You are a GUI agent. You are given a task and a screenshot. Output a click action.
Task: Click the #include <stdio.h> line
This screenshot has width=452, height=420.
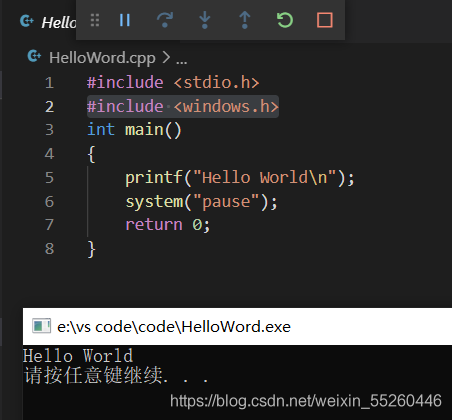click(173, 82)
